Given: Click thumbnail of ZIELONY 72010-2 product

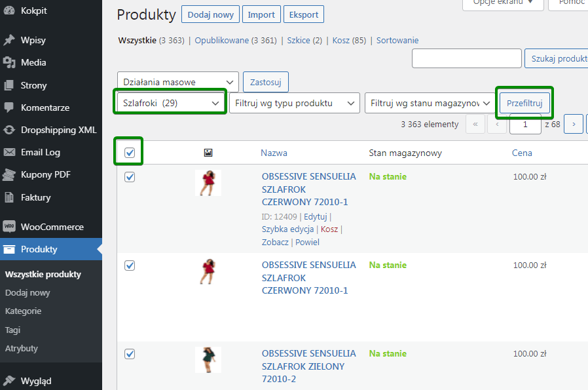Looking at the screenshot, I should pyautogui.click(x=208, y=360).
